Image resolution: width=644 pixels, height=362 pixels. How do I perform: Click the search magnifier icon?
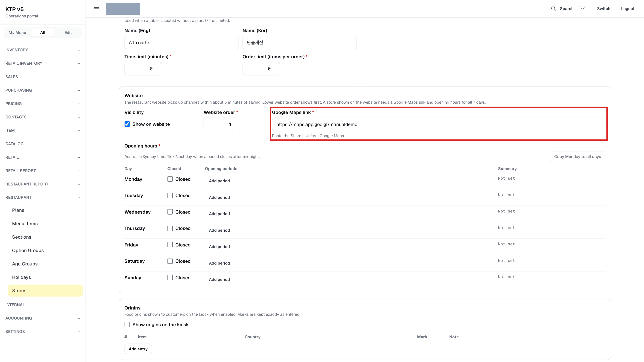click(553, 9)
